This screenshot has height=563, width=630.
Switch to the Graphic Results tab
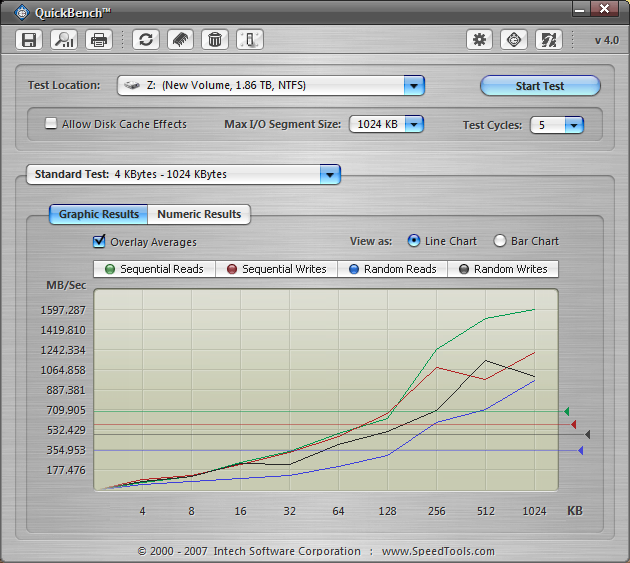(x=99, y=214)
